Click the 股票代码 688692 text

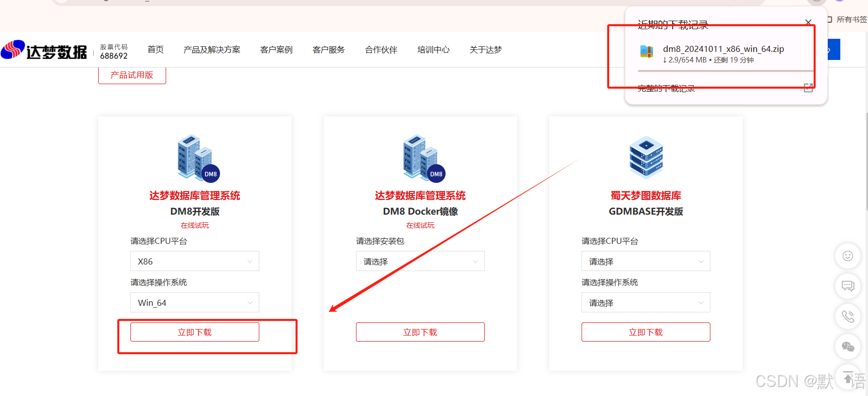114,51
